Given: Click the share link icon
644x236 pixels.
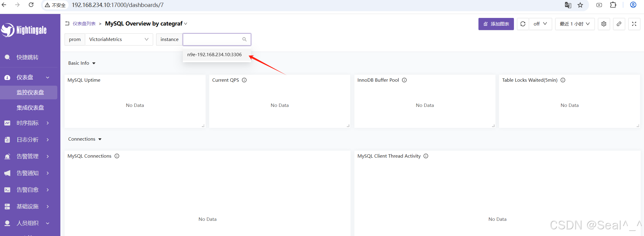Looking at the screenshot, I should pyautogui.click(x=619, y=24).
